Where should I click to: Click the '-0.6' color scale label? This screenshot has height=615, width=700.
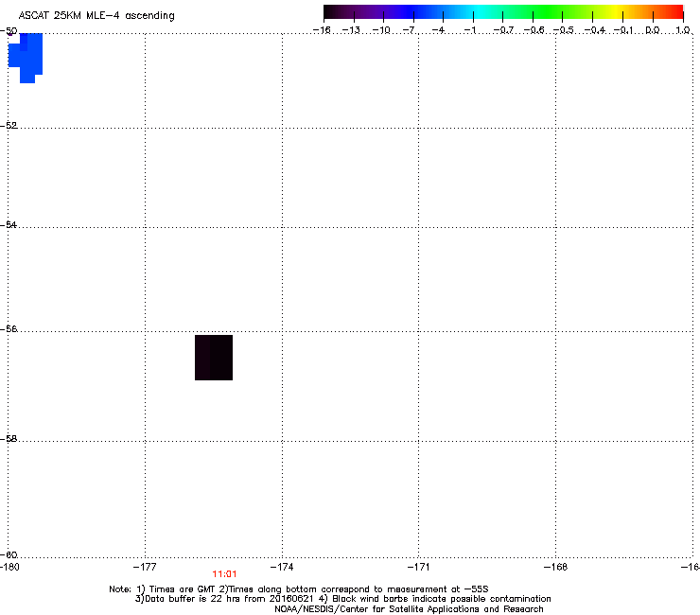534,30
